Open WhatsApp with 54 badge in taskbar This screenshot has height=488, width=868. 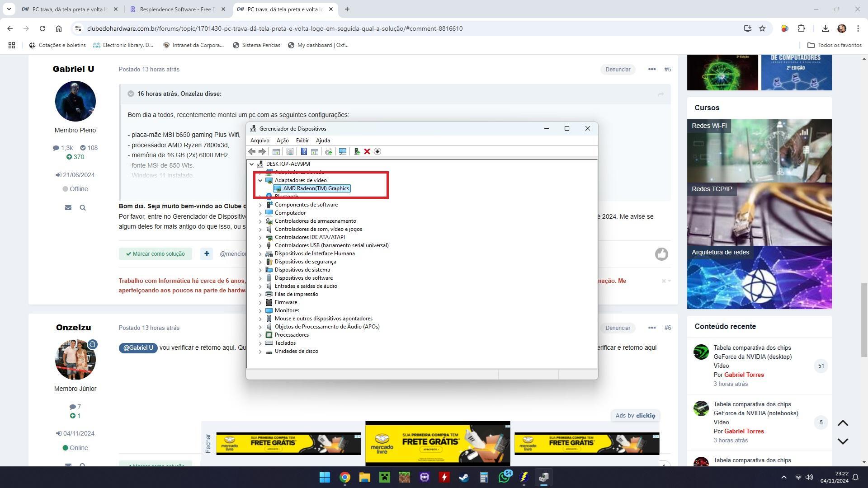(x=504, y=477)
